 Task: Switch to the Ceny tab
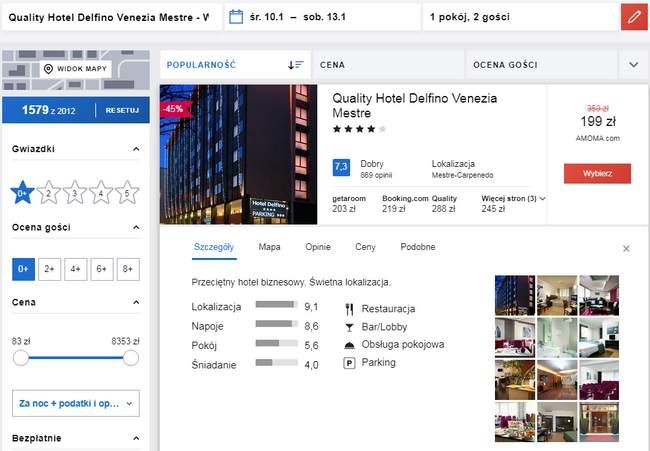coord(365,246)
